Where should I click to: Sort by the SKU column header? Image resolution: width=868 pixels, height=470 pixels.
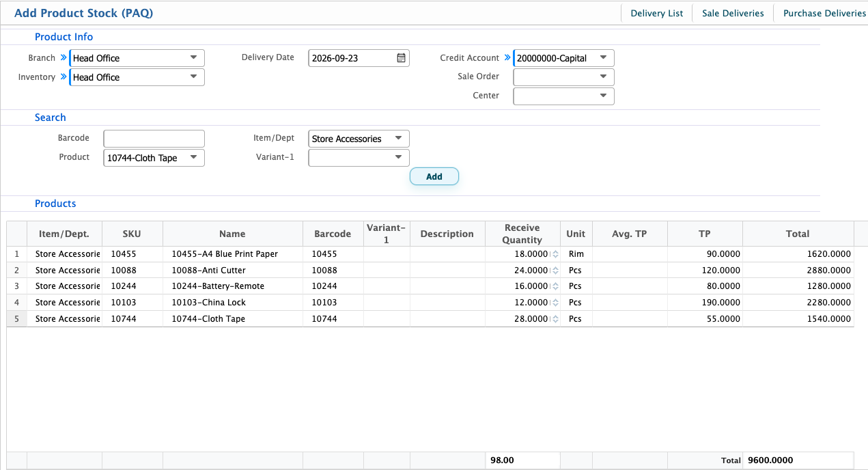coord(132,234)
